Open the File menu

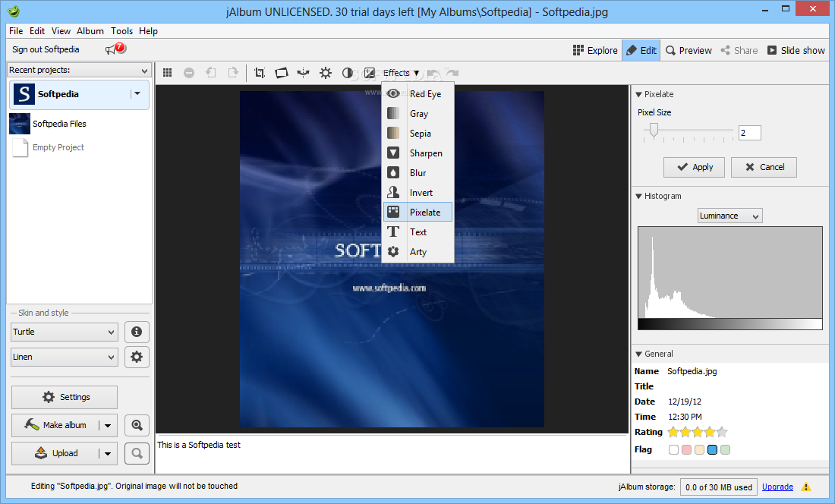(x=16, y=31)
